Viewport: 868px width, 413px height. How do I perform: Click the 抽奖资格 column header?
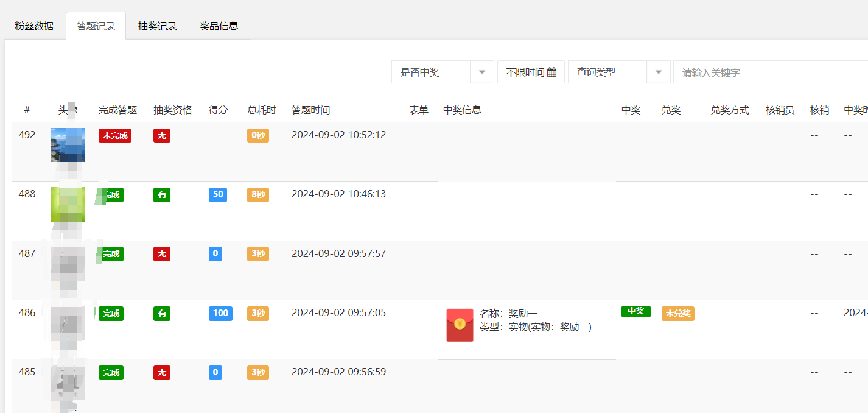click(173, 110)
